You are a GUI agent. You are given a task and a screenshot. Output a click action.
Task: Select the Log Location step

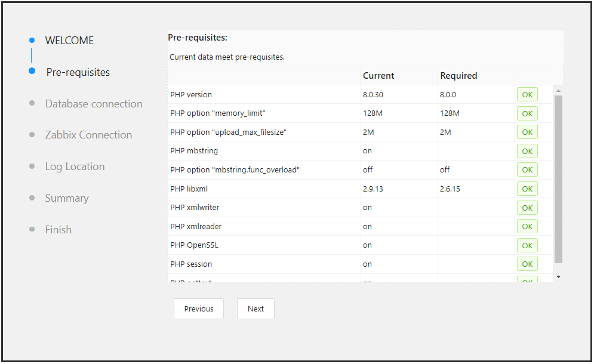pyautogui.click(x=75, y=166)
